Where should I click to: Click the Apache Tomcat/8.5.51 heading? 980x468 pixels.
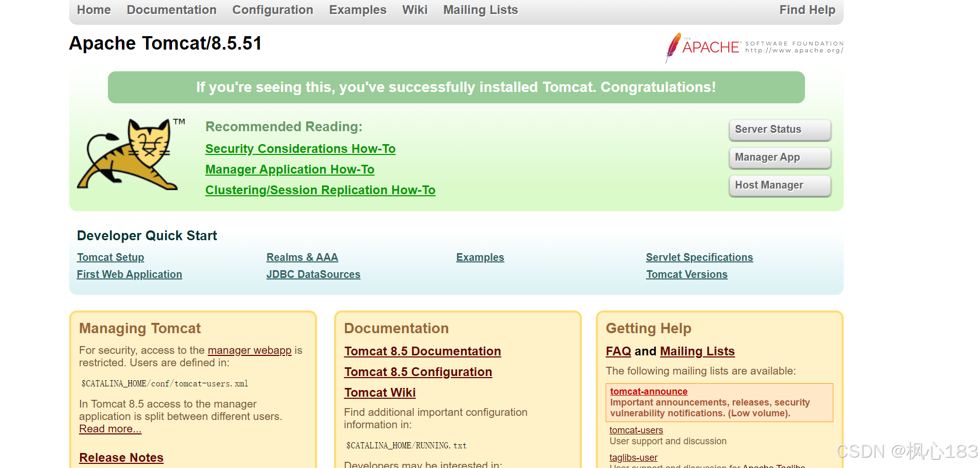pyautogui.click(x=166, y=43)
